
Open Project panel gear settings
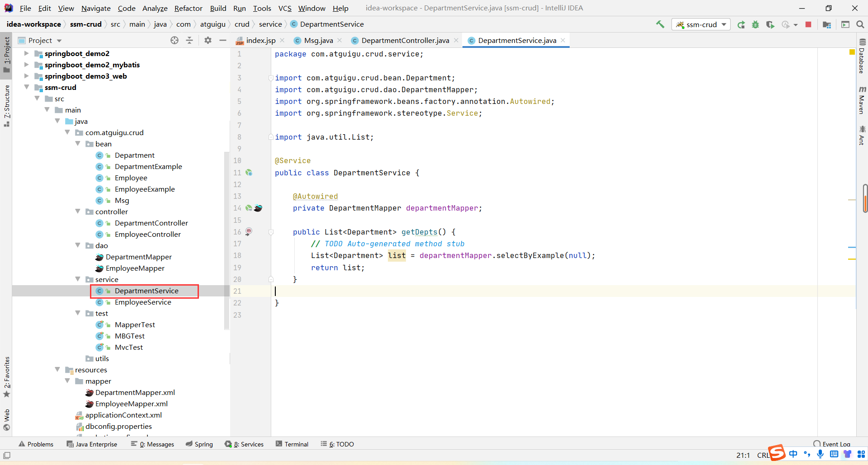click(x=208, y=40)
